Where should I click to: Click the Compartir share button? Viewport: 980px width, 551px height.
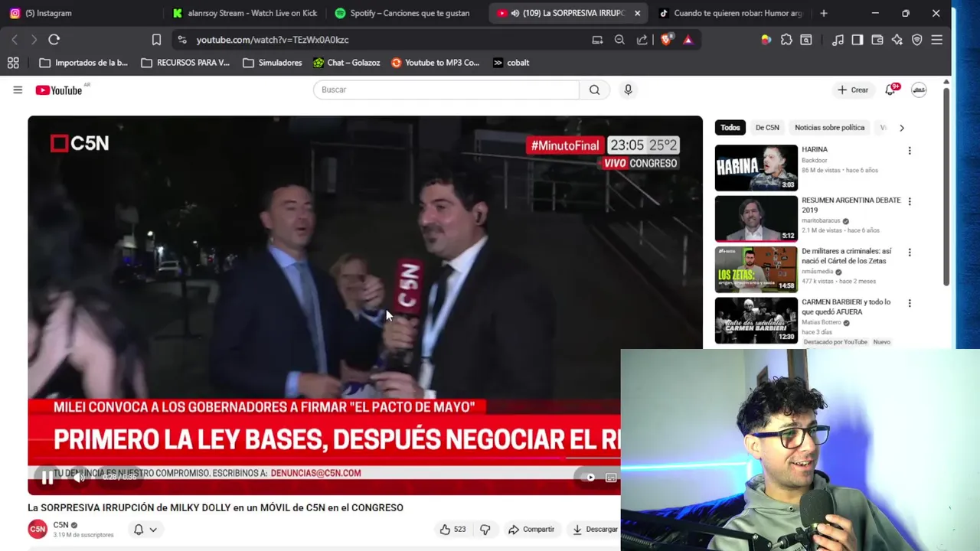point(531,529)
